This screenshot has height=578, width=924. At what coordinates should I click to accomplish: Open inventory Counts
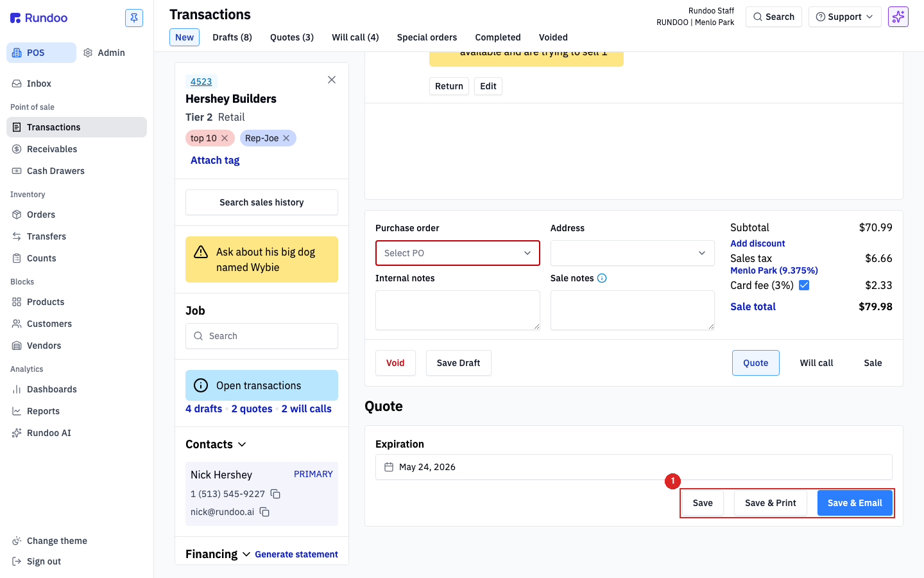coord(77,258)
